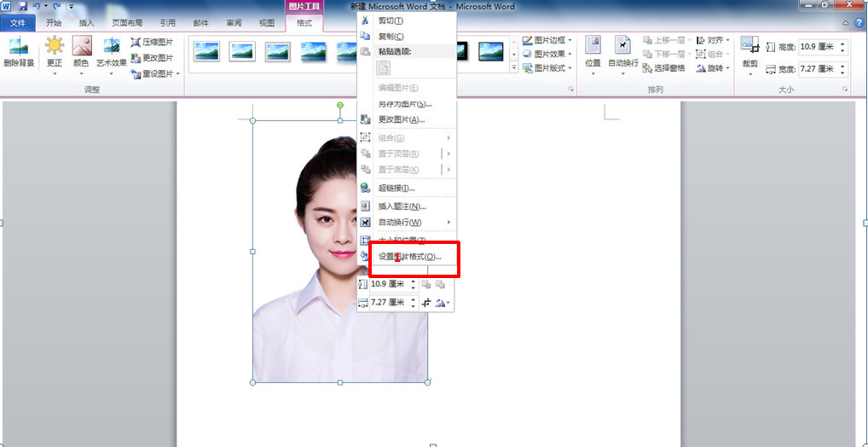Open the 对齐 align dropdown
This screenshot has width=868, height=447.
point(713,40)
